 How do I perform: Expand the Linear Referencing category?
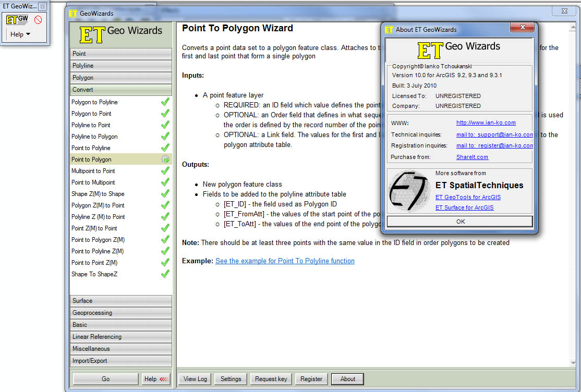tap(121, 337)
